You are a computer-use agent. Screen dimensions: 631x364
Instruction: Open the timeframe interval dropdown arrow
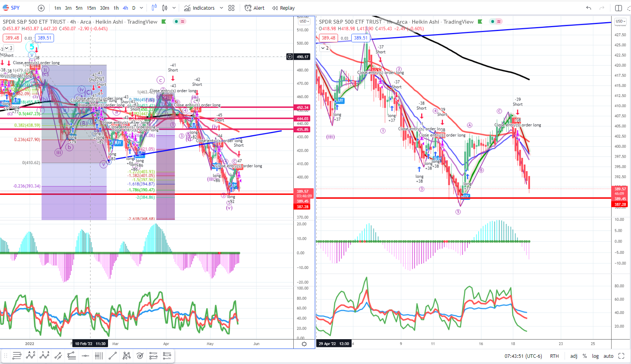(x=141, y=8)
